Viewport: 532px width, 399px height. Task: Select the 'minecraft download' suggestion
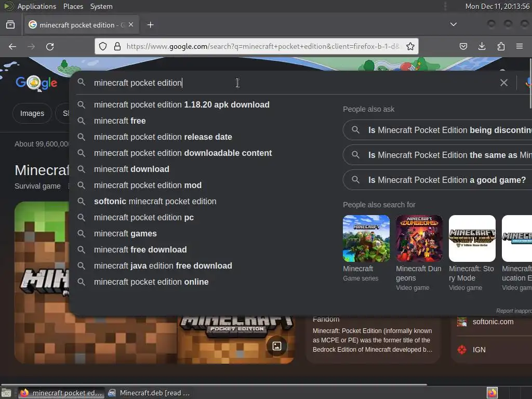point(131,169)
